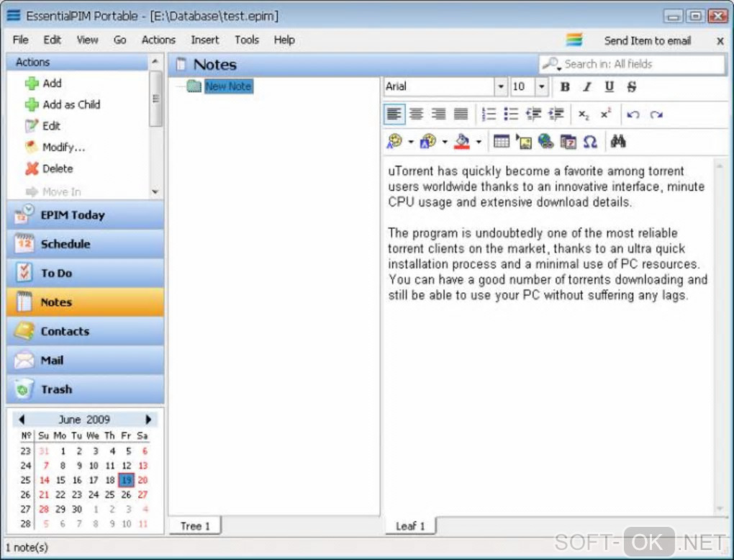Viewport: 734px width, 560px height.
Task: Open the Mail module
Action: pos(86,360)
